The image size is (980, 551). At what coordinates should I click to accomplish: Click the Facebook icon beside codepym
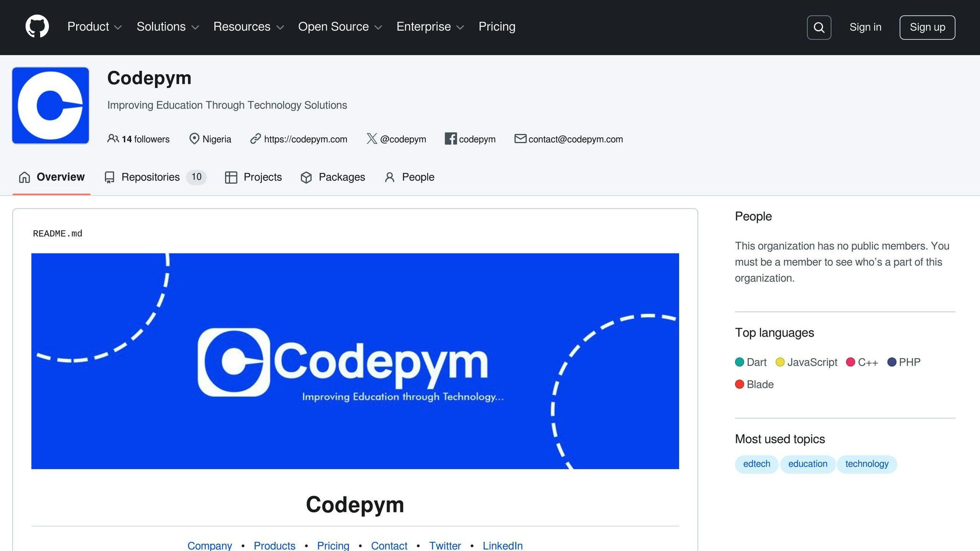[x=450, y=139]
